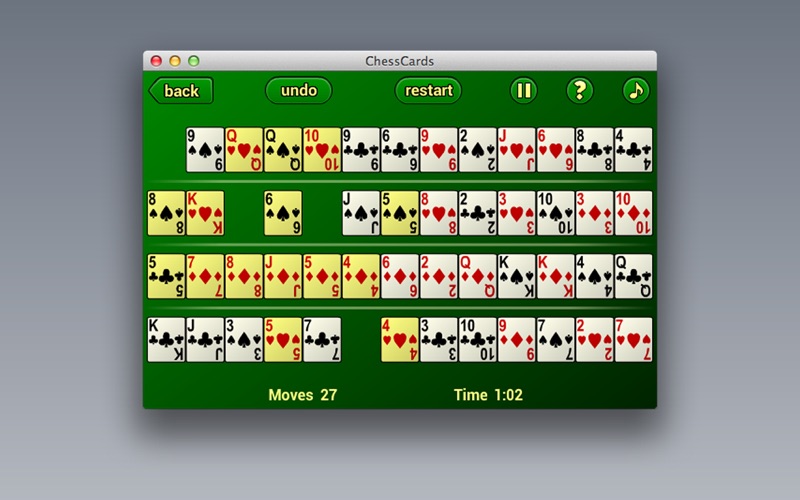Choose the 7 of diamonds card

tap(205, 277)
